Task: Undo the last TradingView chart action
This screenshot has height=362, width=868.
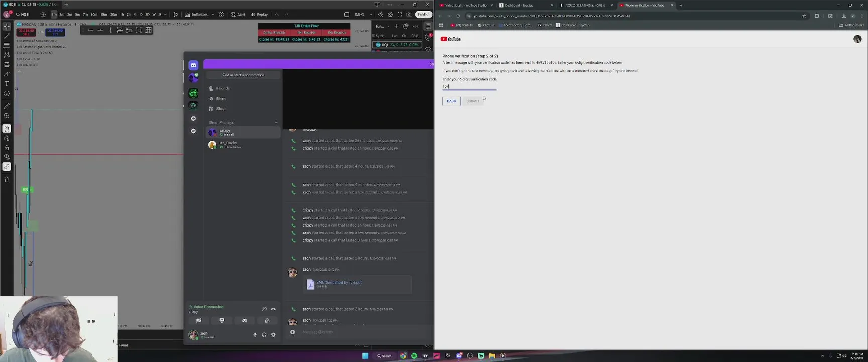Action: [x=277, y=15]
